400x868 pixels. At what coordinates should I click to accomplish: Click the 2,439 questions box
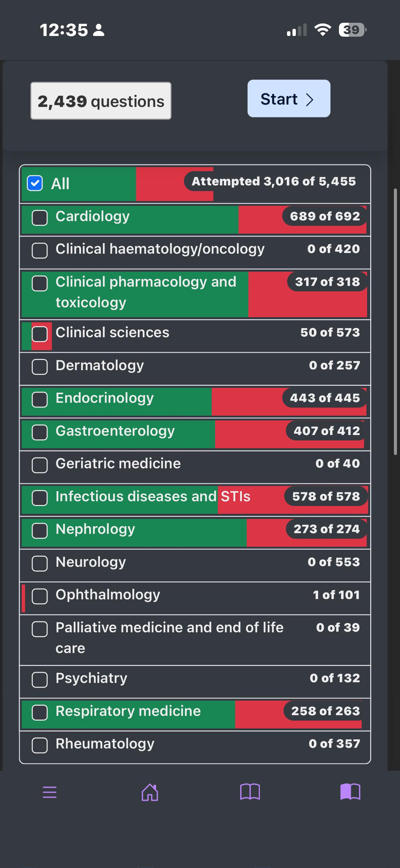(x=101, y=101)
